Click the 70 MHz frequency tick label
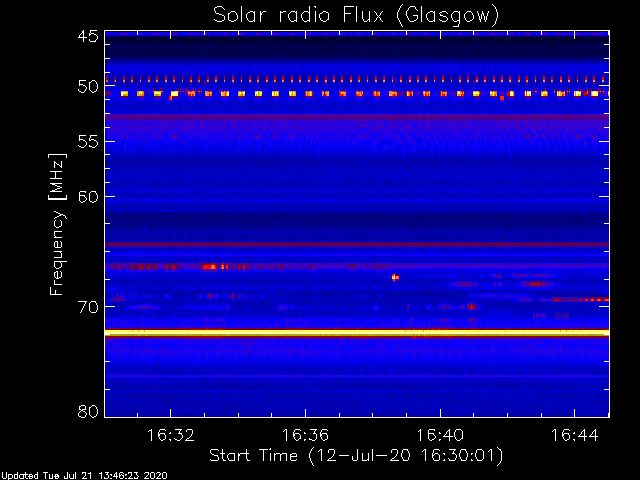 88,307
